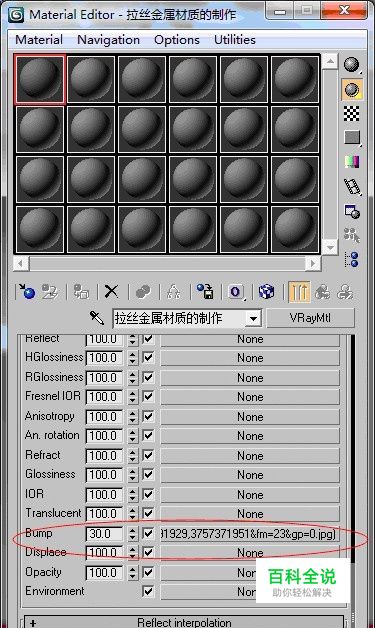This screenshot has height=628, width=375.
Task: Click the Make Preview filmstrip icon
Action: click(352, 187)
